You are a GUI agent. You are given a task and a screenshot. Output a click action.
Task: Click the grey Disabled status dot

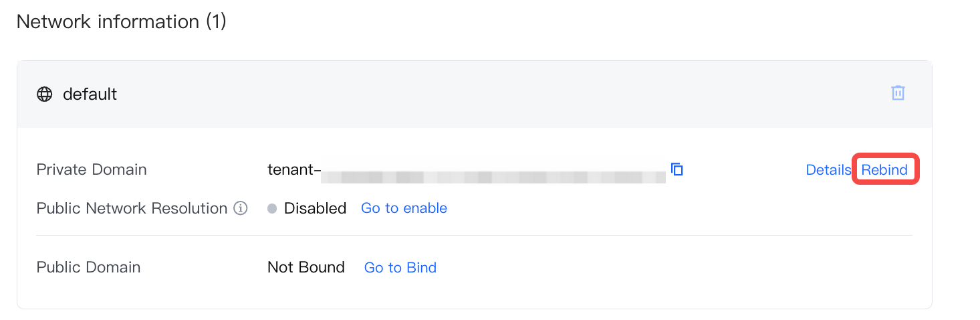point(272,208)
